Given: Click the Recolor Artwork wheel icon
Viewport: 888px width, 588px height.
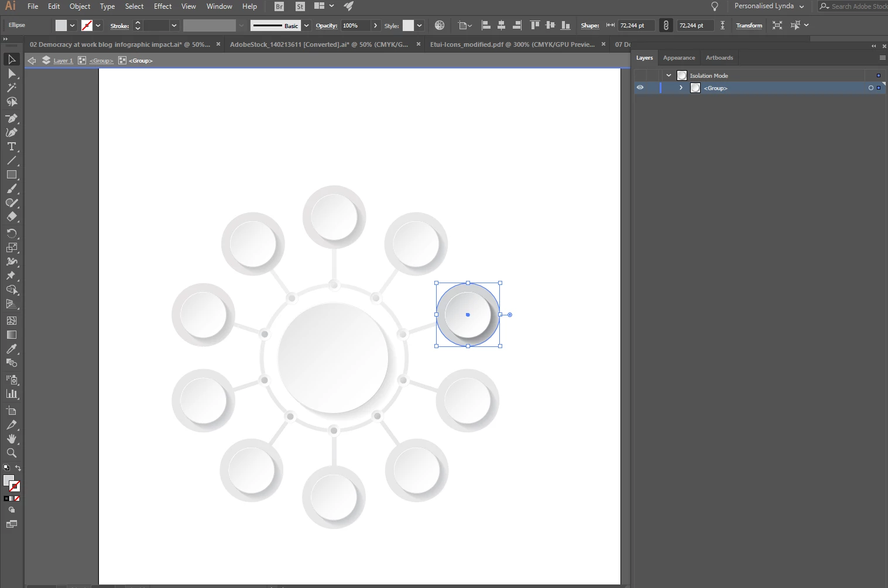Looking at the screenshot, I should point(440,25).
